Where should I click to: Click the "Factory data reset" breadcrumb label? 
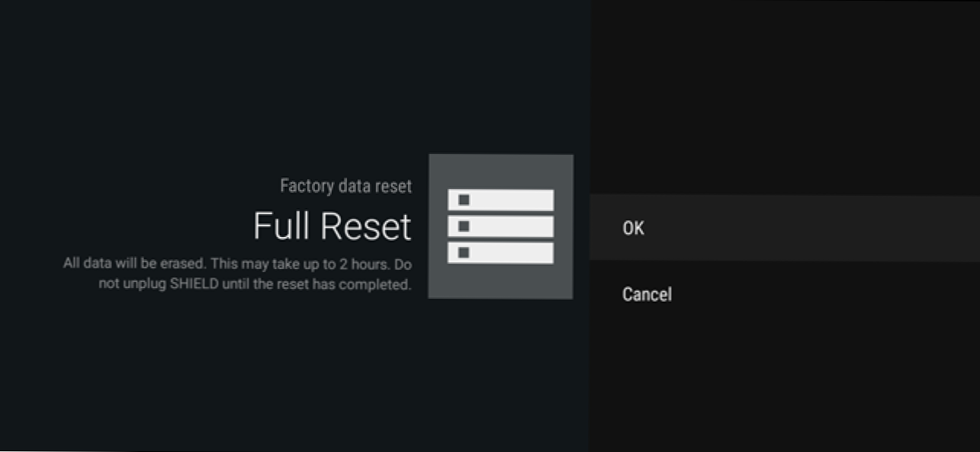click(x=345, y=186)
